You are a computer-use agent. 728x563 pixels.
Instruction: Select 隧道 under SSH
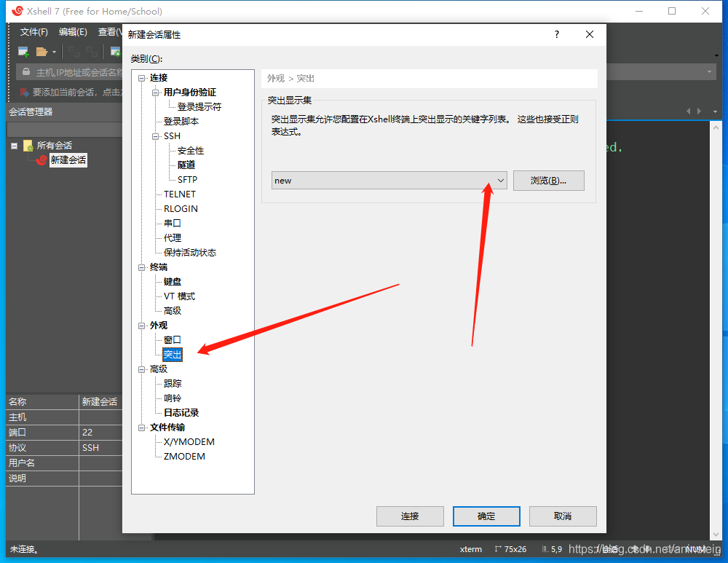(x=186, y=165)
